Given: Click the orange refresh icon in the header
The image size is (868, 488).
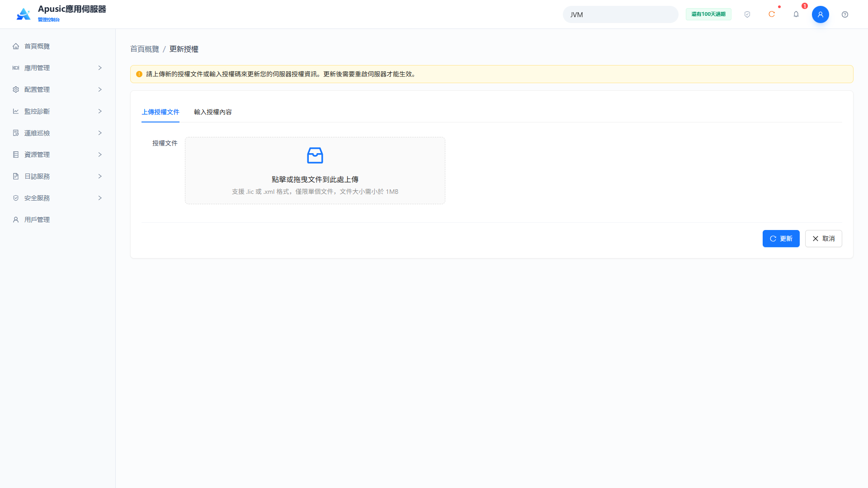Looking at the screenshot, I should coord(772,14).
